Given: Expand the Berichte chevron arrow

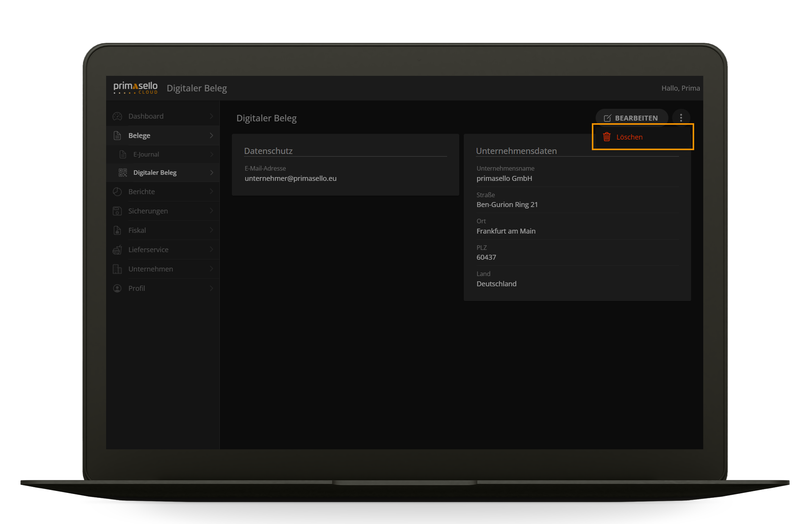Looking at the screenshot, I should (x=211, y=191).
